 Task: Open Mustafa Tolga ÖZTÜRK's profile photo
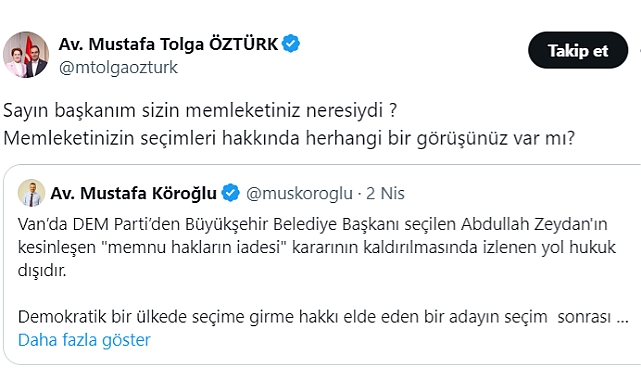(x=26, y=55)
